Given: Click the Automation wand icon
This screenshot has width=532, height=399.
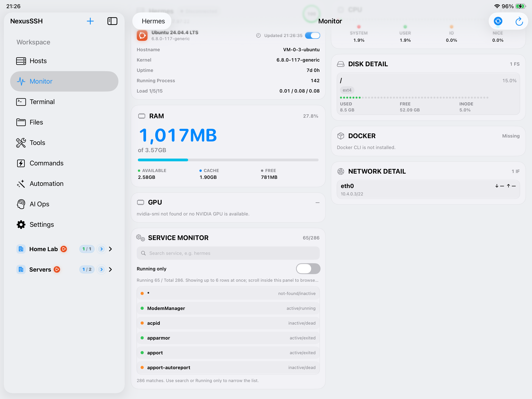Looking at the screenshot, I should (x=21, y=184).
